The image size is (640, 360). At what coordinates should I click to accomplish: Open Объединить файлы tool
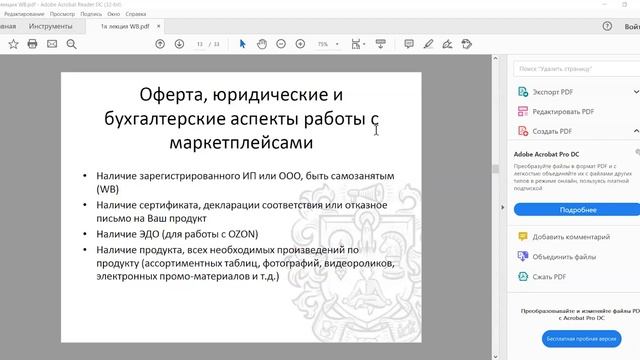pos(564,257)
